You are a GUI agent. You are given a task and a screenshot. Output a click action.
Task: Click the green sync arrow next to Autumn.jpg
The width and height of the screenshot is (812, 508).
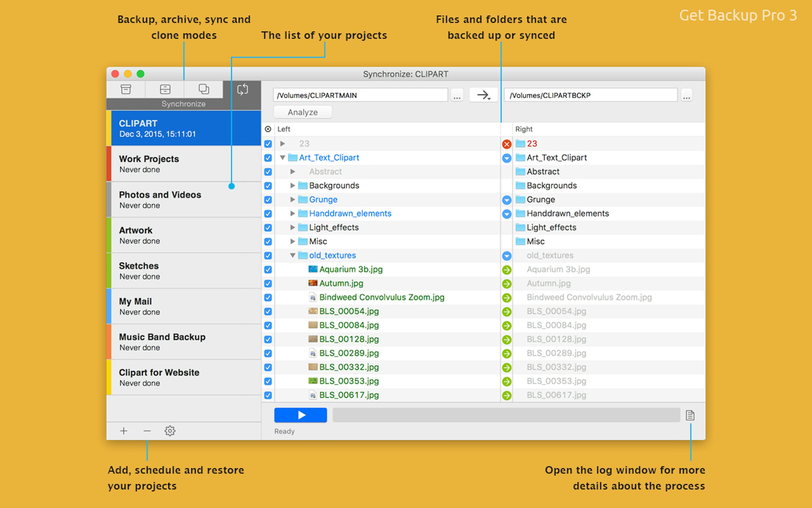point(507,283)
